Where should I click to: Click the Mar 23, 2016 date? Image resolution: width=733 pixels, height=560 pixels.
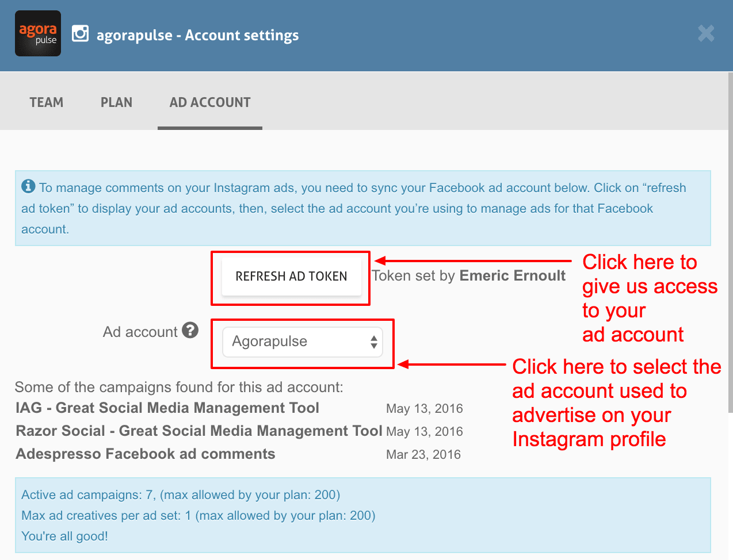click(x=423, y=455)
